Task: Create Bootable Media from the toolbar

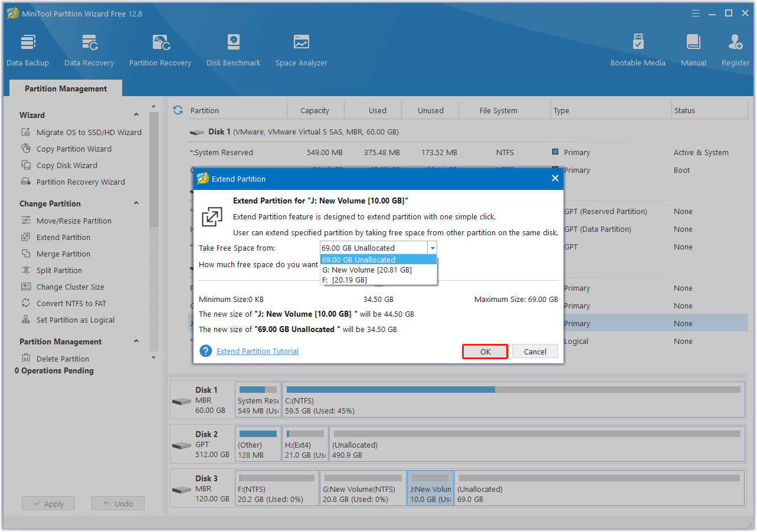Action: pos(638,50)
